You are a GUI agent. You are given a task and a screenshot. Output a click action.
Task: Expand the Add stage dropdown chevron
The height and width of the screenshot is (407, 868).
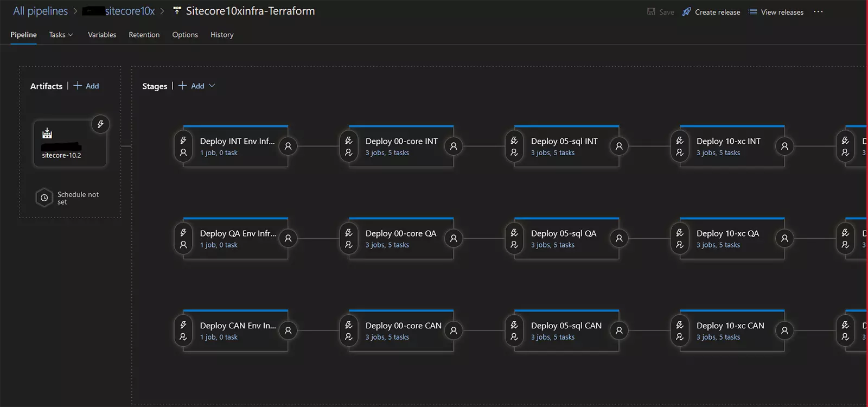[212, 86]
